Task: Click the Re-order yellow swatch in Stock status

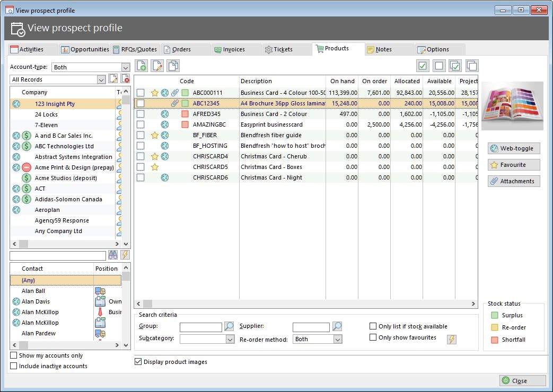Action: pyautogui.click(x=495, y=327)
